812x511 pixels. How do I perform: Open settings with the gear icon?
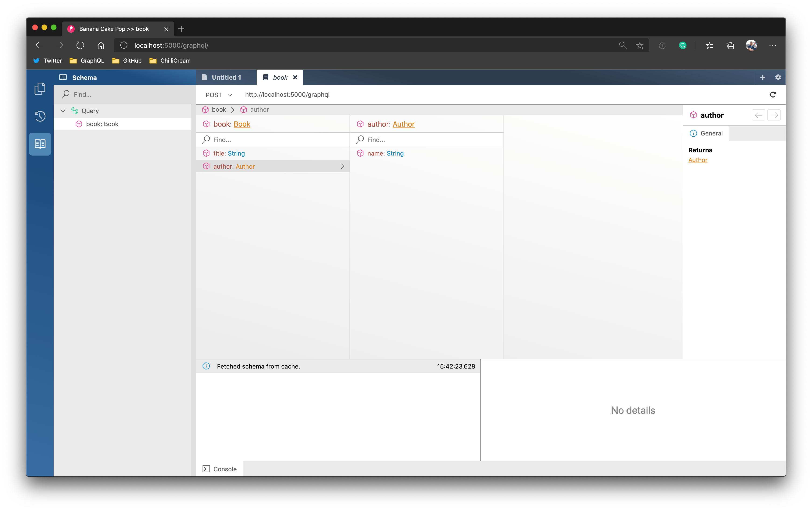tap(778, 77)
